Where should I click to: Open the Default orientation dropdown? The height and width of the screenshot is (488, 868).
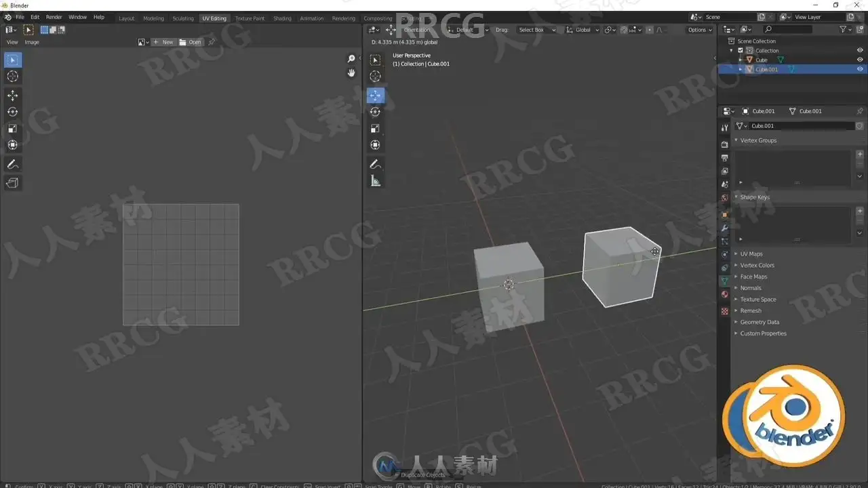(x=468, y=30)
